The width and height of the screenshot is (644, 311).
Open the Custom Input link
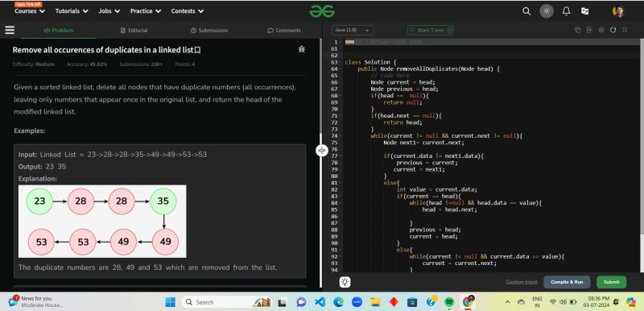(x=522, y=282)
